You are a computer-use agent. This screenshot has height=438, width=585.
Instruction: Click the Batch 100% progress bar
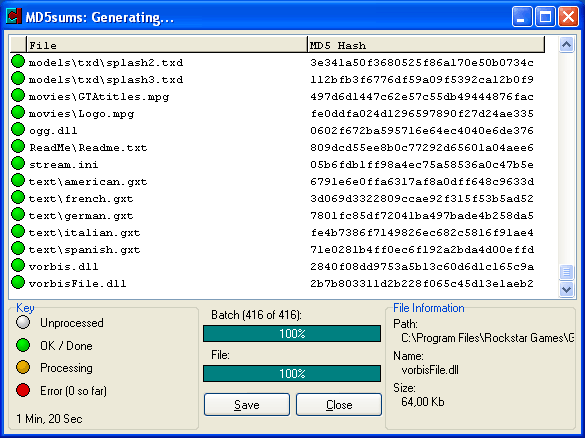[x=292, y=334]
